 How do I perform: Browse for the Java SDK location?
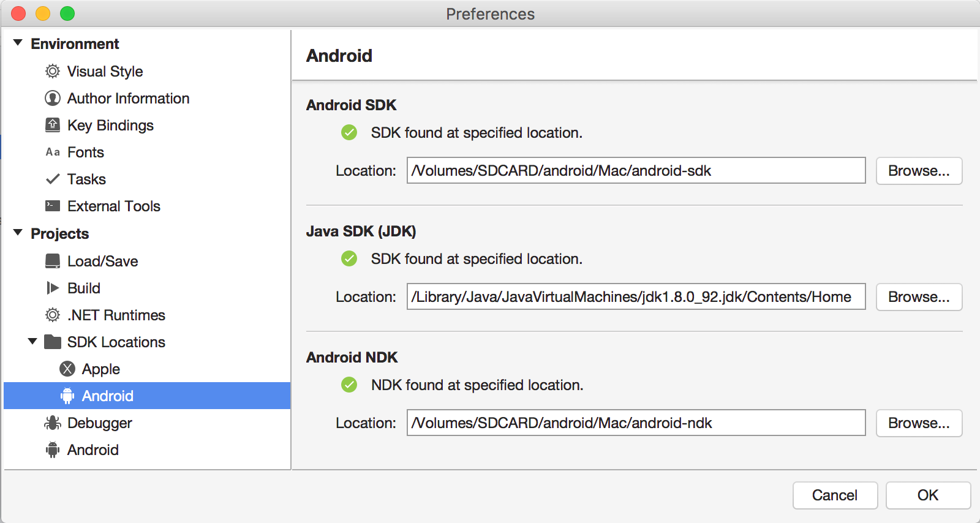(919, 297)
